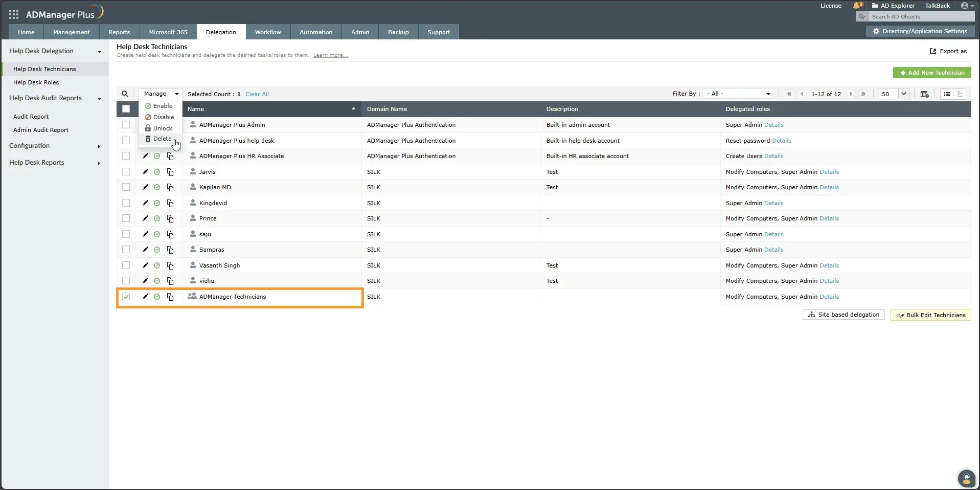The image size is (980, 490).
Task: Open the apps grid icon beside ADManager Plus
Action: (14, 14)
